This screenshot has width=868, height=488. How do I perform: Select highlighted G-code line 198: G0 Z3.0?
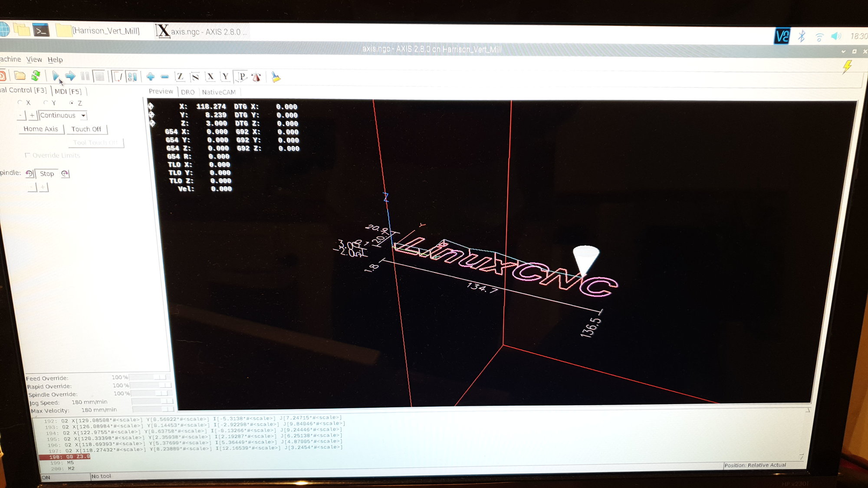pos(65,457)
